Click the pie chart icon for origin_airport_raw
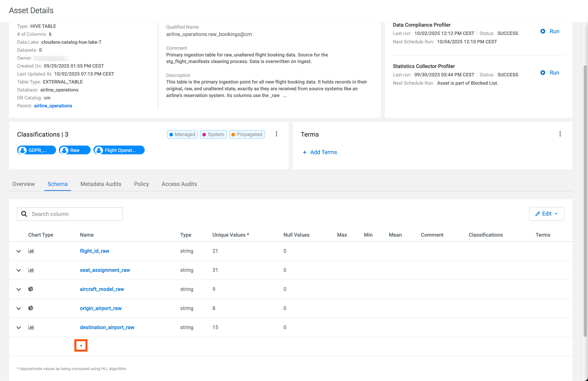Image resolution: width=588 pixels, height=381 pixels. point(31,308)
